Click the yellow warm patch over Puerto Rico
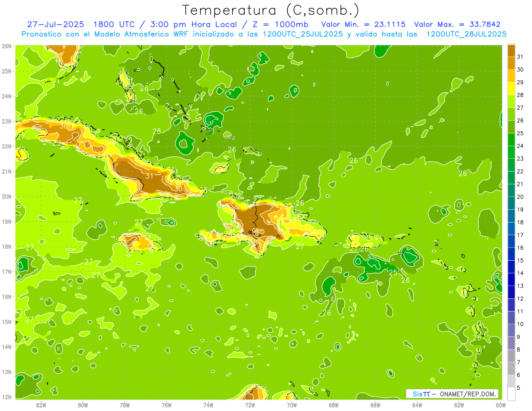The image size is (532, 411). click(355, 241)
